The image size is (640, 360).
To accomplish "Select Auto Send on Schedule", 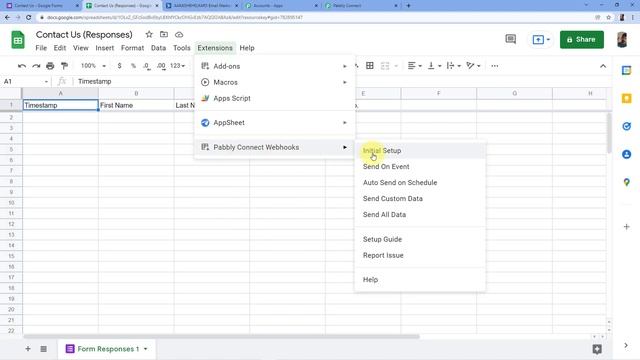I will pyautogui.click(x=420, y=182).
